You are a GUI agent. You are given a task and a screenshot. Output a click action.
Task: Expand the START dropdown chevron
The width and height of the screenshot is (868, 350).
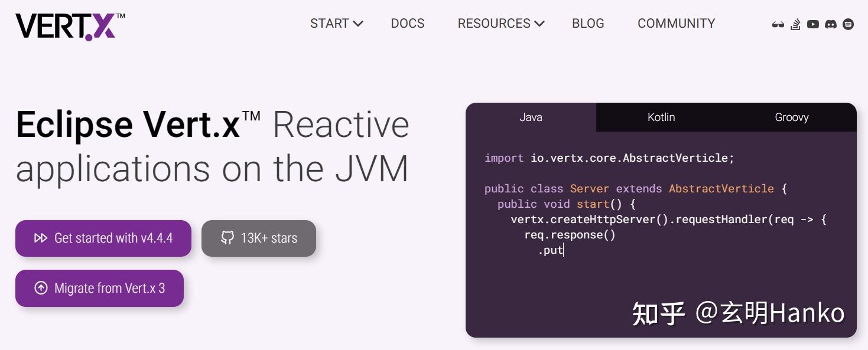coord(358,24)
